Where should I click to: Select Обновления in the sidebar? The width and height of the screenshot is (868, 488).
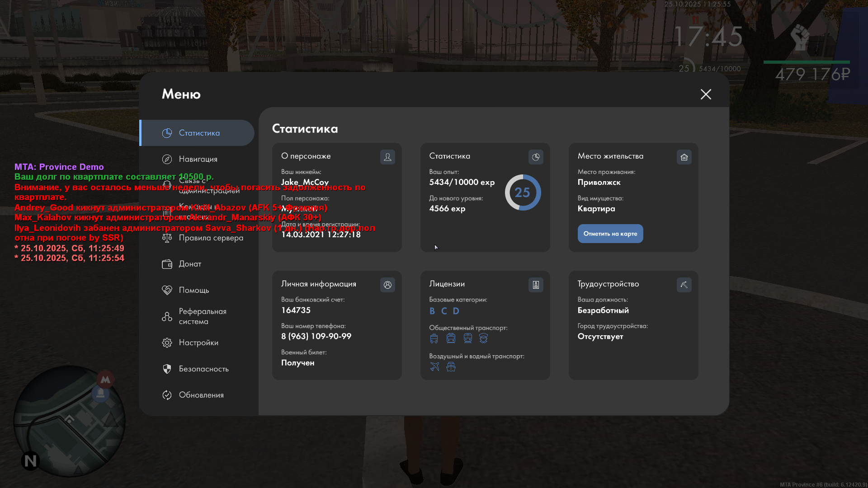[201, 395]
